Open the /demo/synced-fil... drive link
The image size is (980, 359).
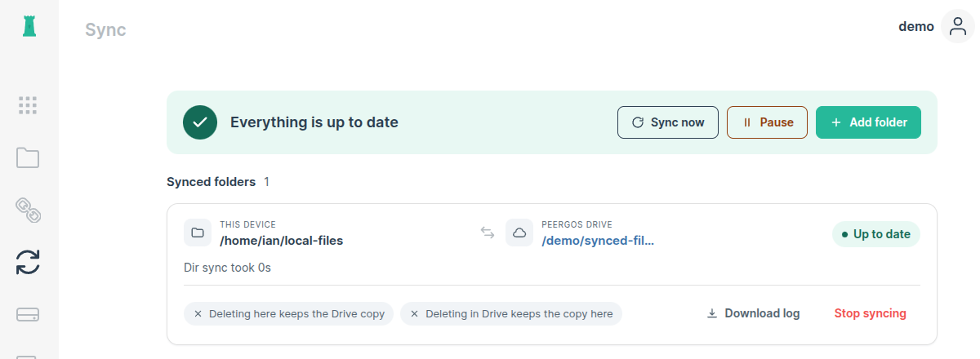point(599,241)
